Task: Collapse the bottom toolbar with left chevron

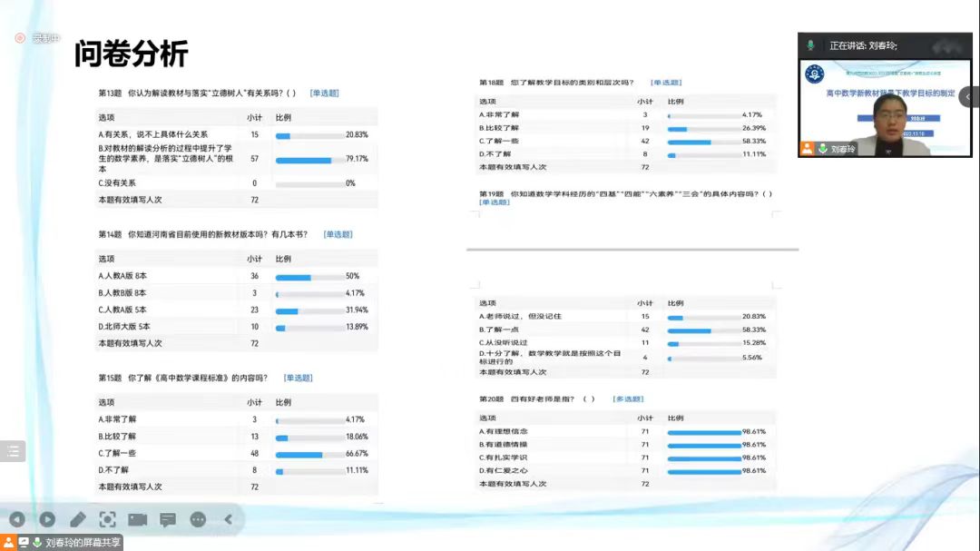Action: [x=228, y=519]
